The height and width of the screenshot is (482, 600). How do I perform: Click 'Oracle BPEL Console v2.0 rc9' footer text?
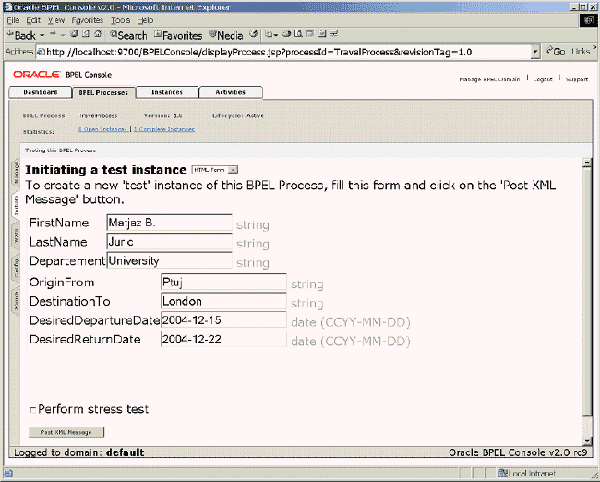coord(518,453)
